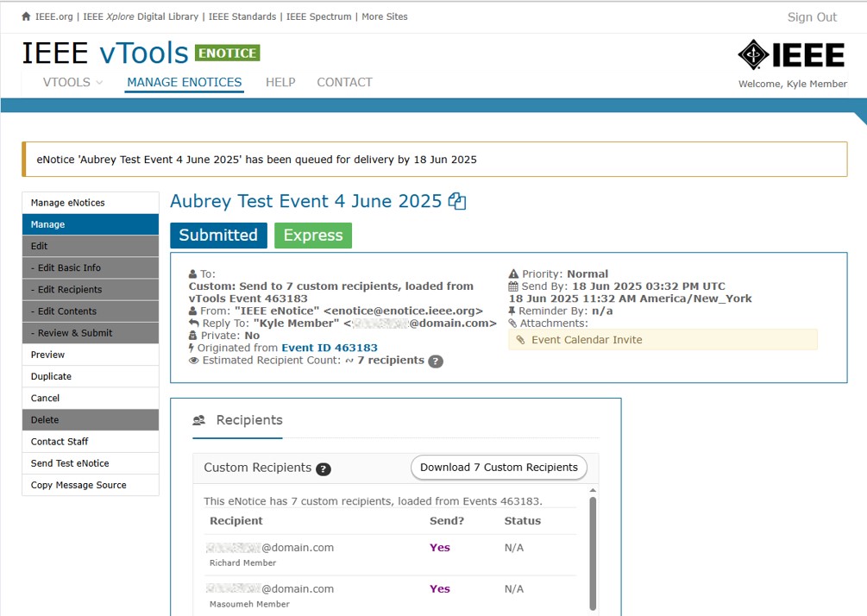867x616 pixels.
Task: Choose Send Test eNotice
Action: (x=91, y=463)
